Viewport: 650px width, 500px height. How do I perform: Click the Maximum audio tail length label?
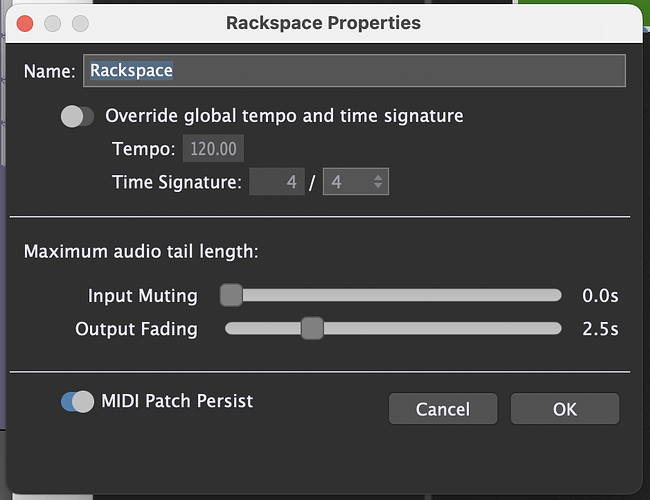coord(141,251)
